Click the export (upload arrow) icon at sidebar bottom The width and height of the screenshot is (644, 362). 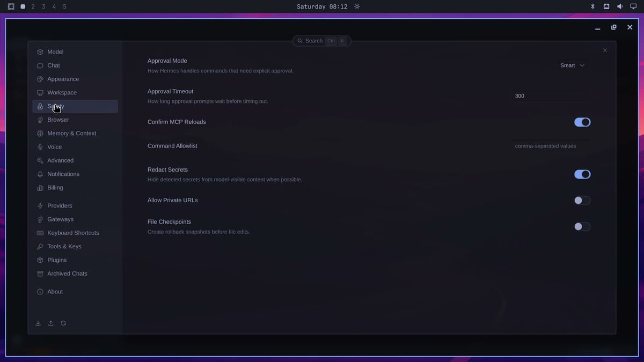pos(51,323)
